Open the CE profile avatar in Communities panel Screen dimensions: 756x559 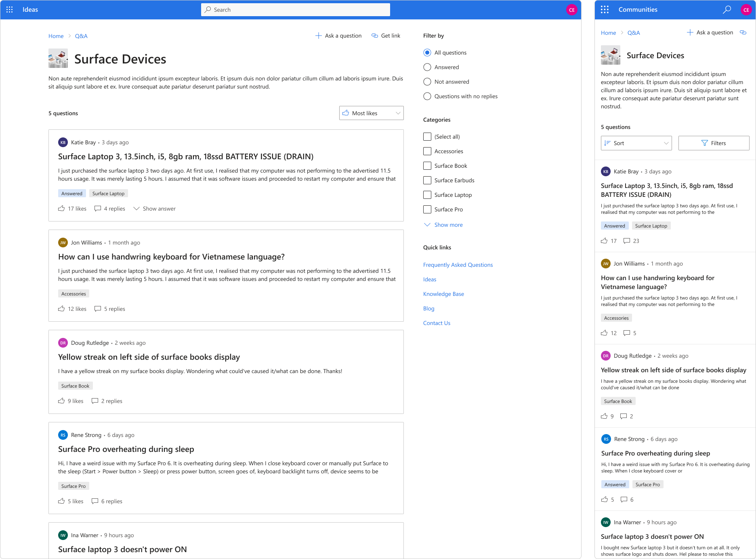click(746, 10)
